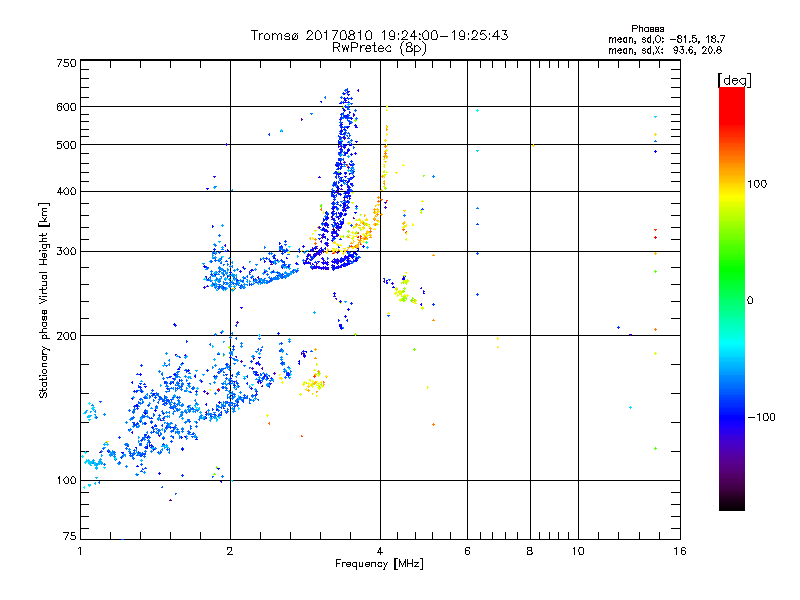
Task: Click the x-axis tick label 4
Action: coord(380,551)
